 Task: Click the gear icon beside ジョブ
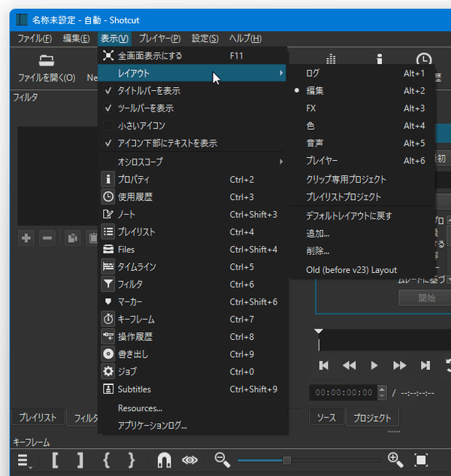(108, 371)
